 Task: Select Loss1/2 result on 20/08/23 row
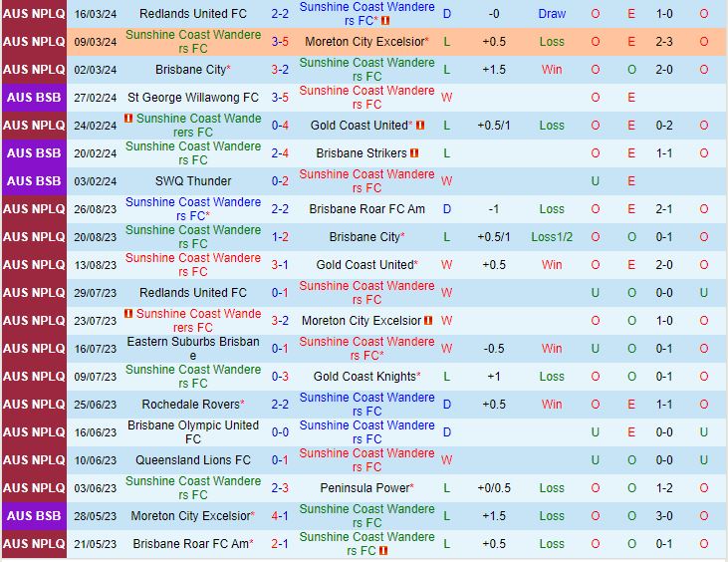552,237
